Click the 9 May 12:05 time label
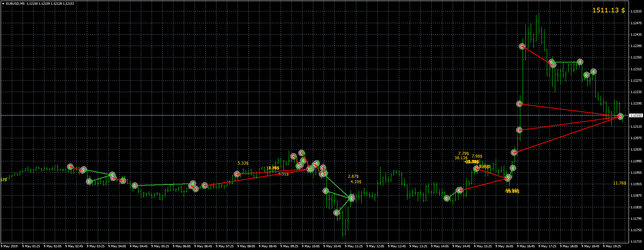 pos(375,246)
